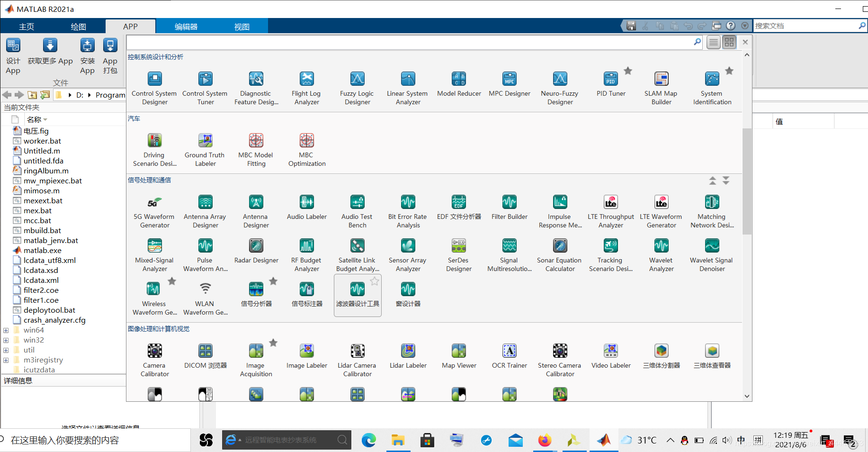
Task: Click 安装 App button
Action: [x=87, y=57]
